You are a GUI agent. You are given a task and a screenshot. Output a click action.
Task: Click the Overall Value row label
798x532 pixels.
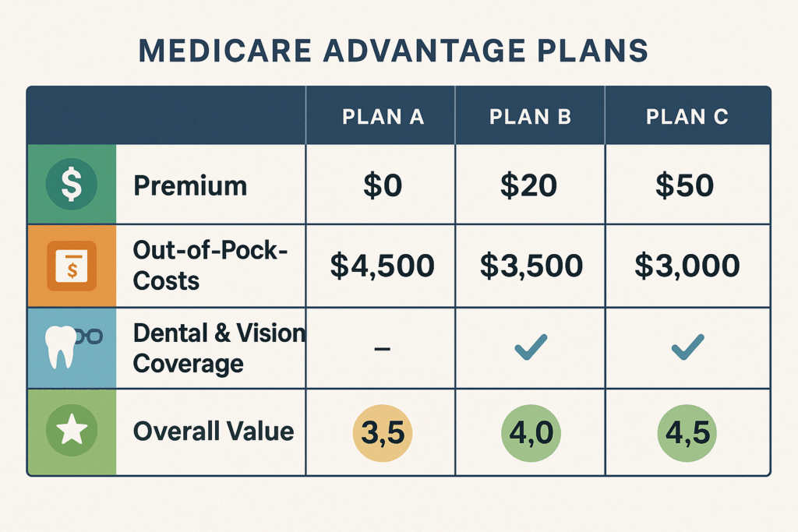pyautogui.click(x=214, y=431)
